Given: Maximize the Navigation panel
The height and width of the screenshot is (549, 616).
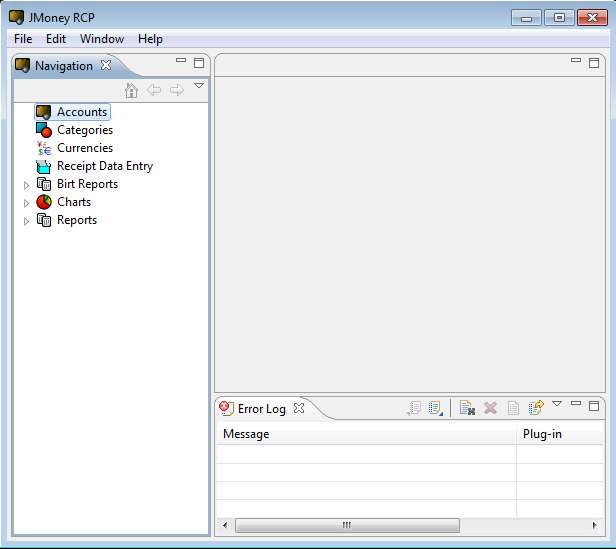Looking at the screenshot, I should click(199, 63).
